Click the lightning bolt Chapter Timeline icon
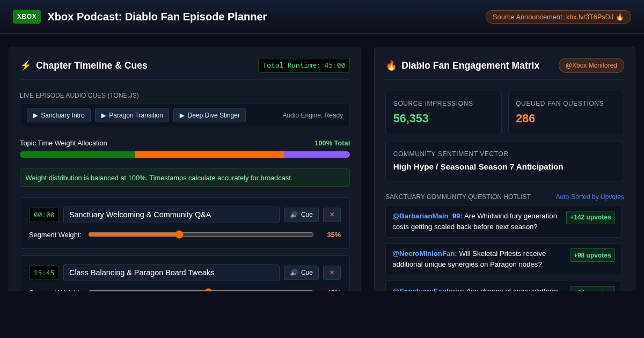Image resolution: width=644 pixels, height=338 pixels. tap(26, 65)
